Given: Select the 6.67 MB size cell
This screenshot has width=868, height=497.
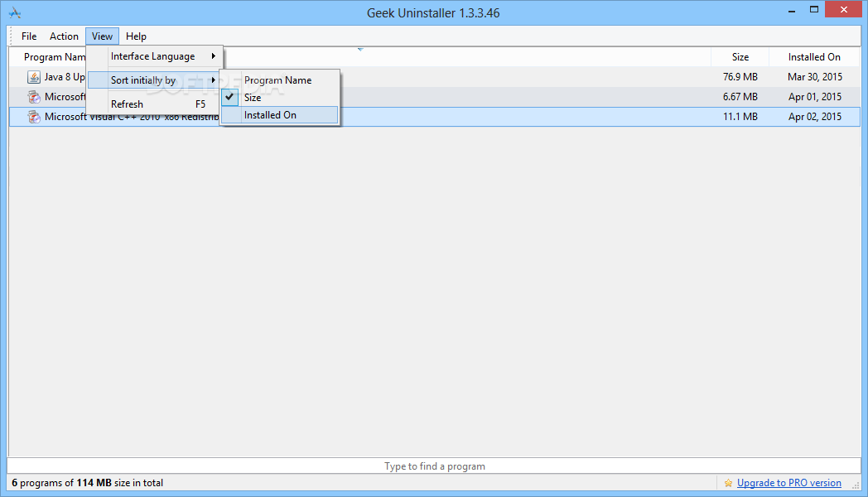Looking at the screenshot, I should click(740, 97).
